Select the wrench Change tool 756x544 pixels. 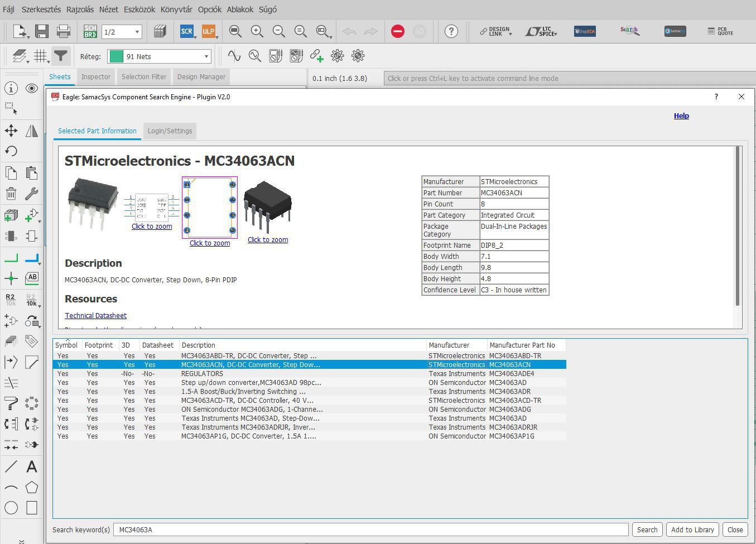click(x=32, y=194)
